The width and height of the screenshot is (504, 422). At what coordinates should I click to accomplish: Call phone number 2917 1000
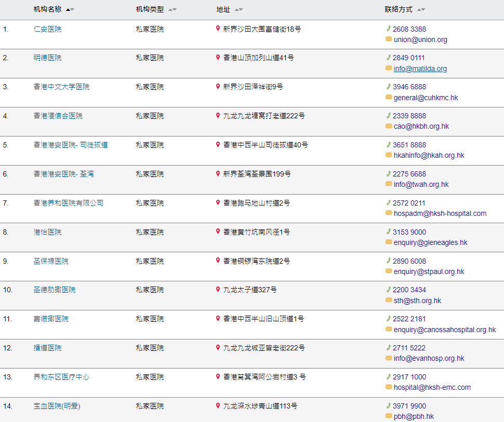point(409,377)
